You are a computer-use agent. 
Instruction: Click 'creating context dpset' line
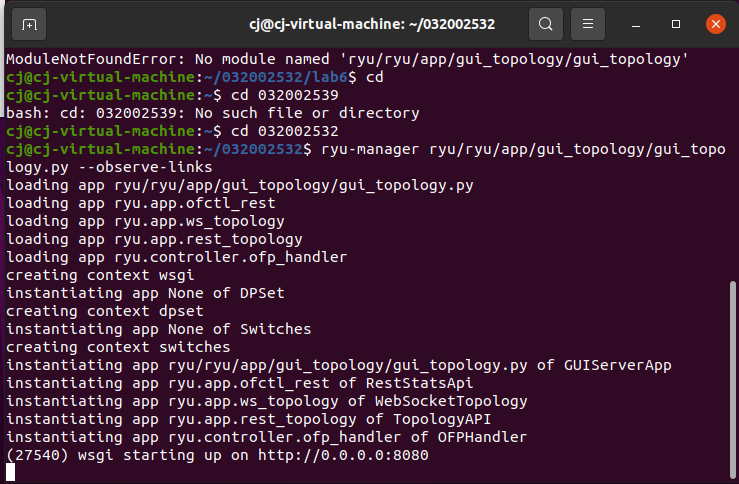pos(105,311)
